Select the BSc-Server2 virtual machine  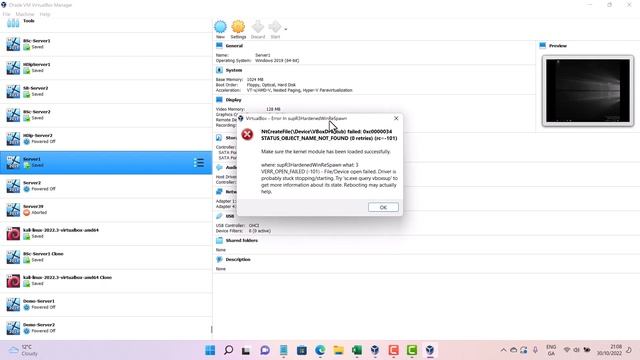106,115
